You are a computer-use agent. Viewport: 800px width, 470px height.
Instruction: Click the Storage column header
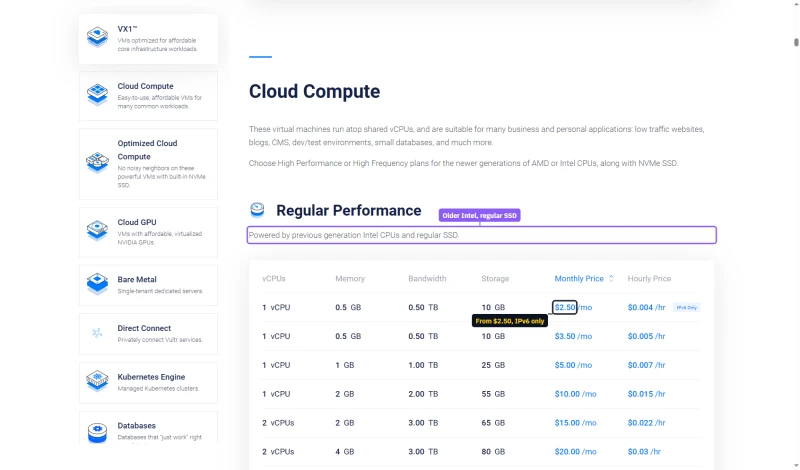[x=495, y=279]
